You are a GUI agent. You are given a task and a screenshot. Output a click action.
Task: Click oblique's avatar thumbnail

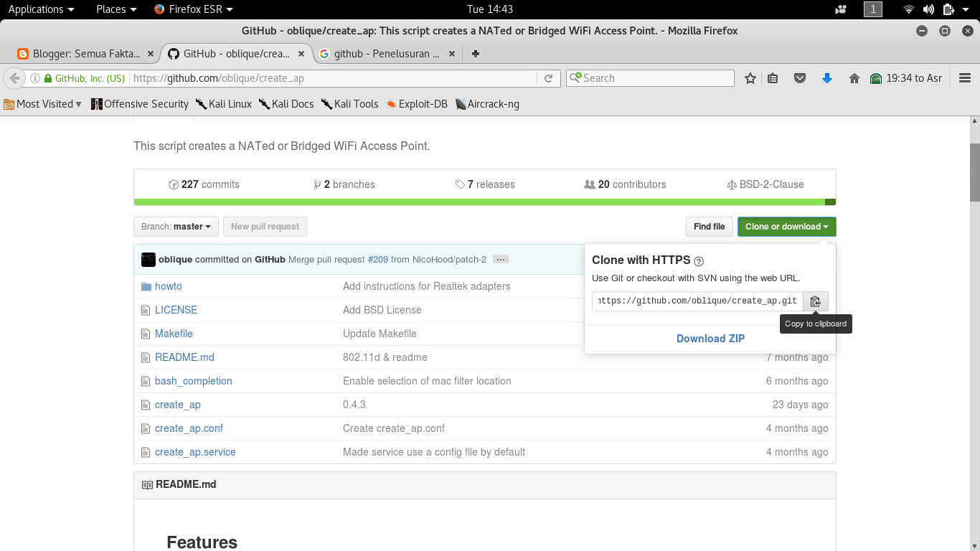149,260
